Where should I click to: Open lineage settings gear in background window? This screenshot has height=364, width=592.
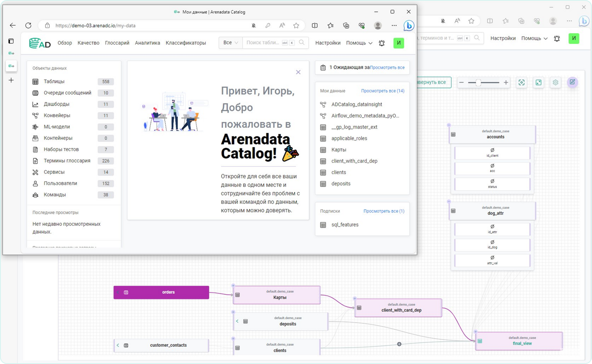[555, 82]
